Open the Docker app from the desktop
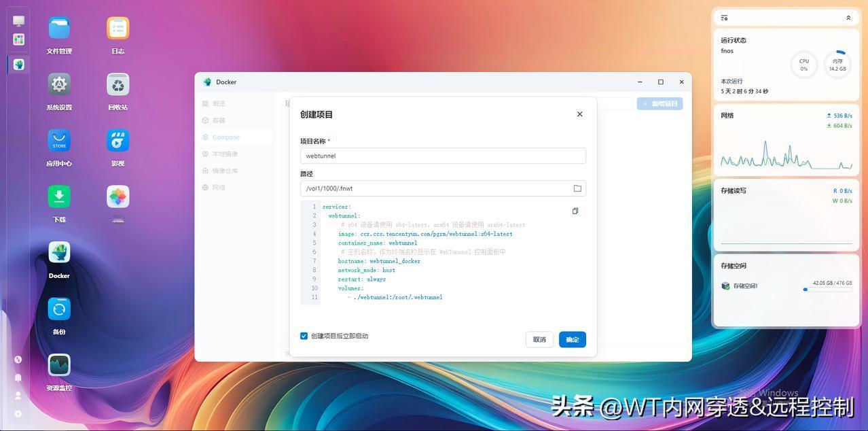Screen dimensions: 868x431 coord(59,252)
